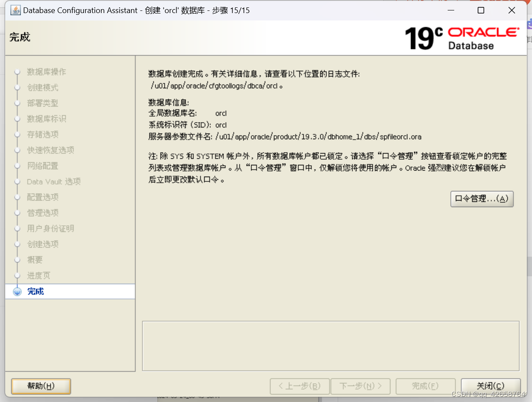Select the 配置选项 step
532x402 pixels.
tap(43, 197)
